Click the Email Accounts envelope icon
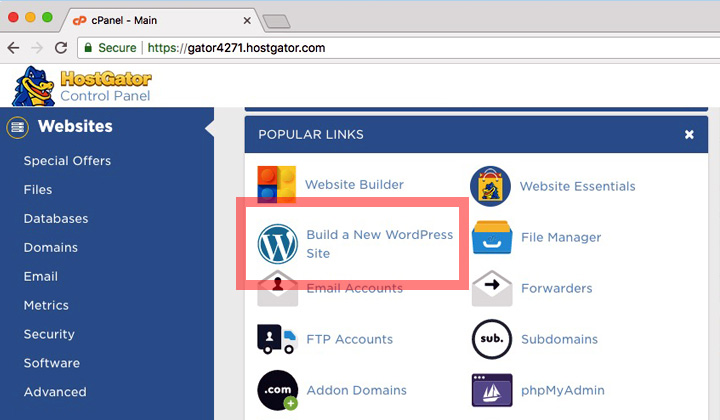Image resolution: width=720 pixels, height=420 pixels. [277, 288]
